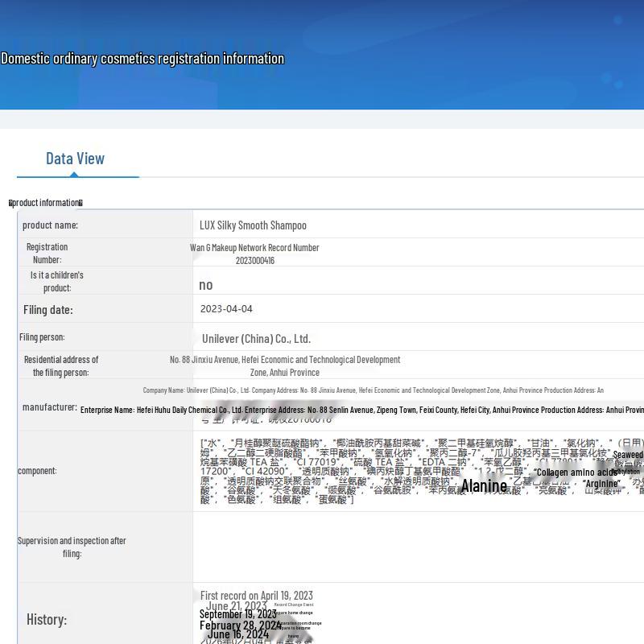Select the children's product value "no"

[206, 285]
